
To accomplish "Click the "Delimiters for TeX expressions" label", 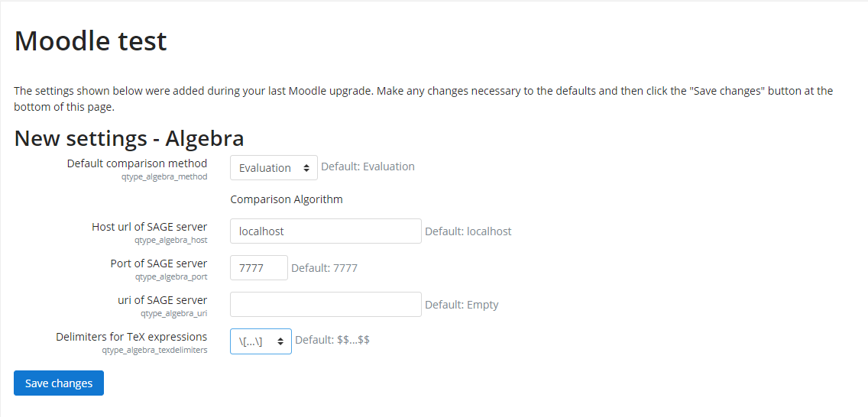I will (x=131, y=337).
